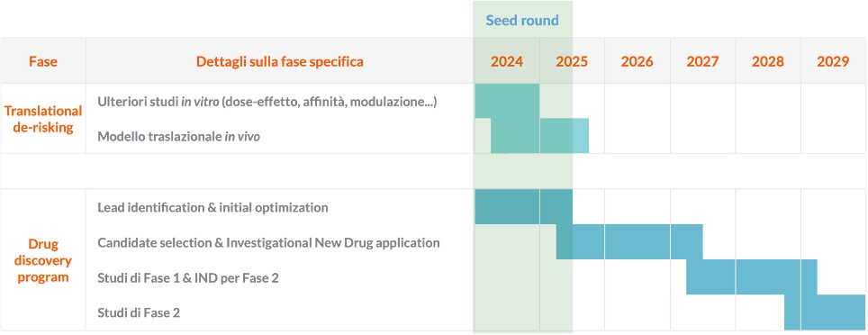Select the 2027 column header
Screen dimensions: 868x335
pos(702,61)
